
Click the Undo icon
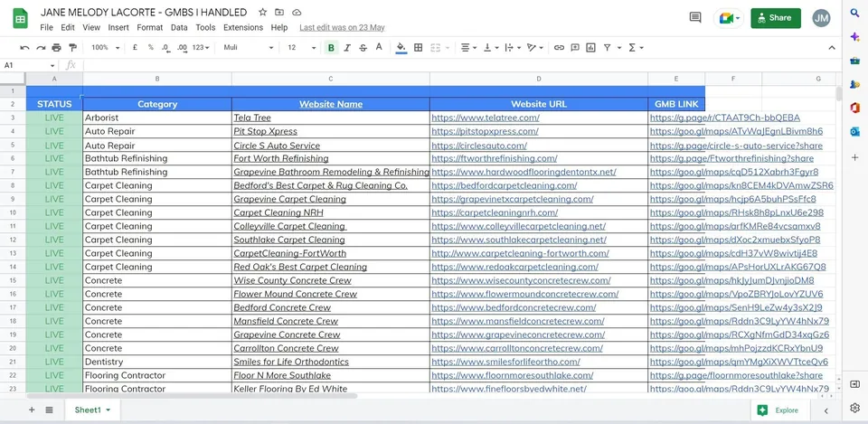tap(24, 48)
